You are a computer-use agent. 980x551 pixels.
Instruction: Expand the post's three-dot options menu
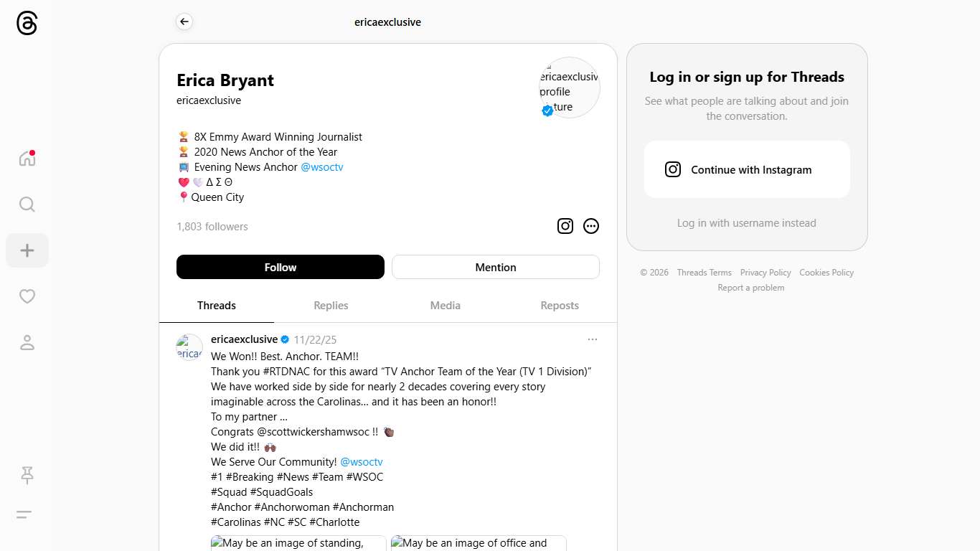click(x=592, y=339)
